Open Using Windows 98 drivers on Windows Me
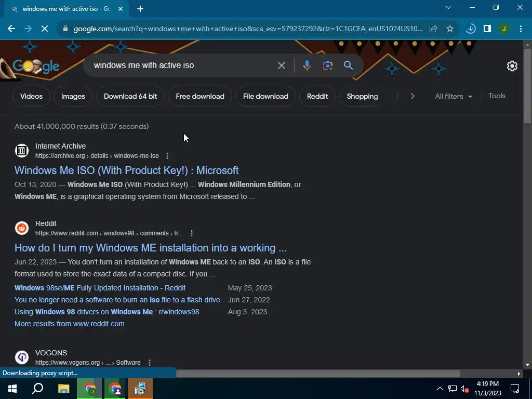532x399 pixels. click(107, 312)
